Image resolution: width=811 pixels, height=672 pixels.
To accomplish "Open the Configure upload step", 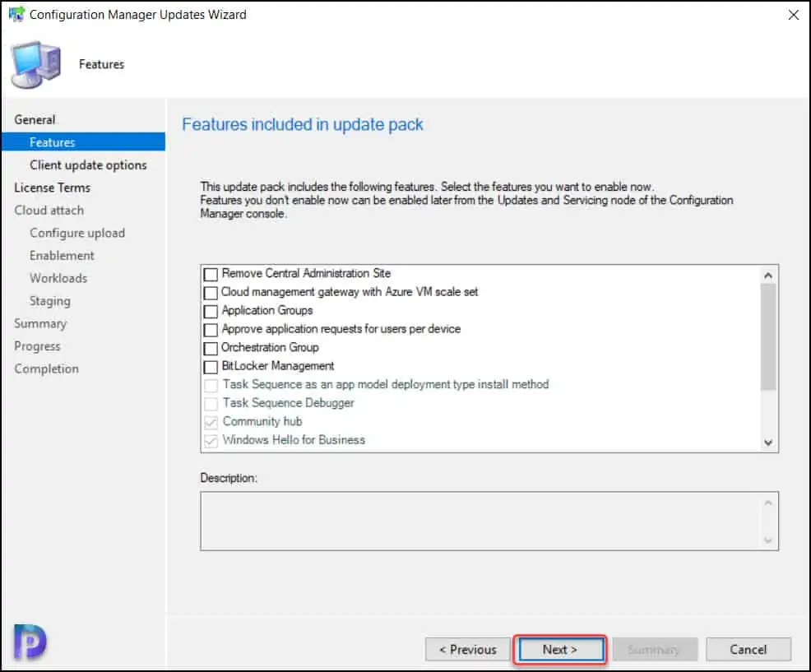I will (77, 233).
